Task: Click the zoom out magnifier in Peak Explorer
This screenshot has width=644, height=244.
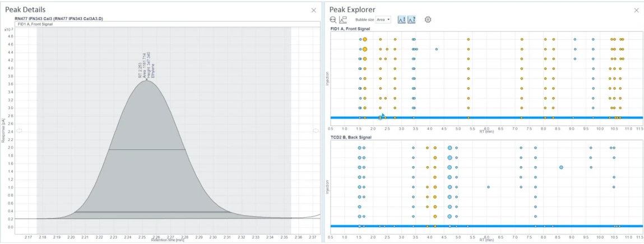Action: [333, 20]
